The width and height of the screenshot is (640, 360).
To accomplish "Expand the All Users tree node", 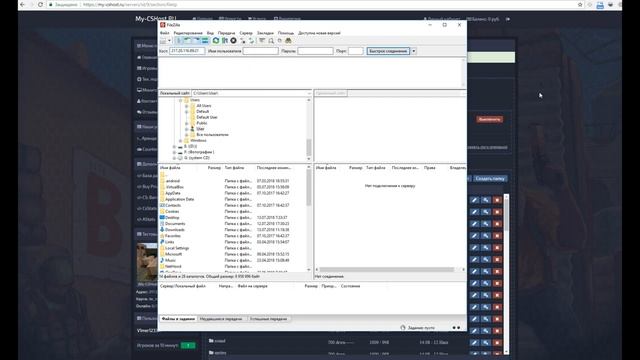I will pyautogui.click(x=187, y=106).
